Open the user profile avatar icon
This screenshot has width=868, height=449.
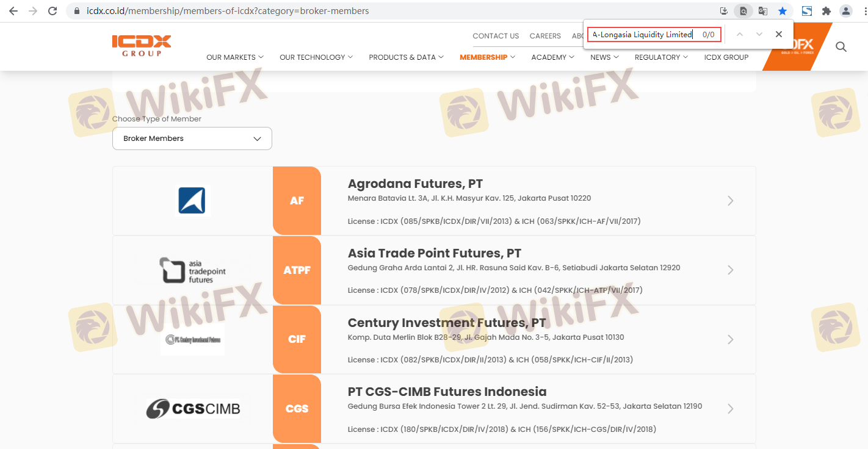coord(845,11)
